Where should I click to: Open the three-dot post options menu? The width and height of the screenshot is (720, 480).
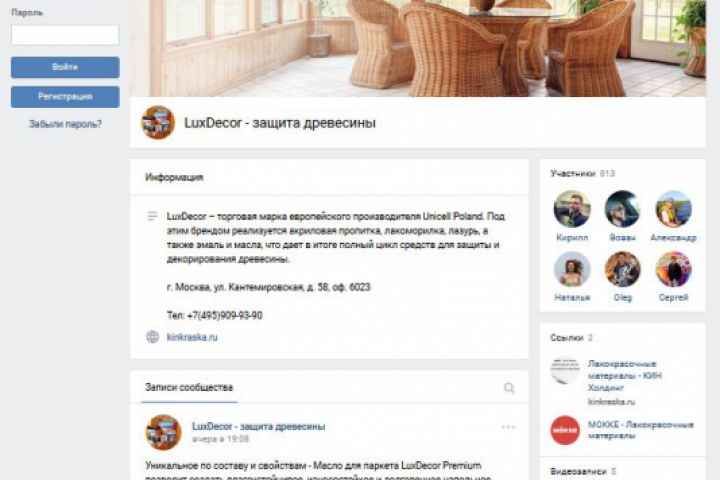pos(508,427)
